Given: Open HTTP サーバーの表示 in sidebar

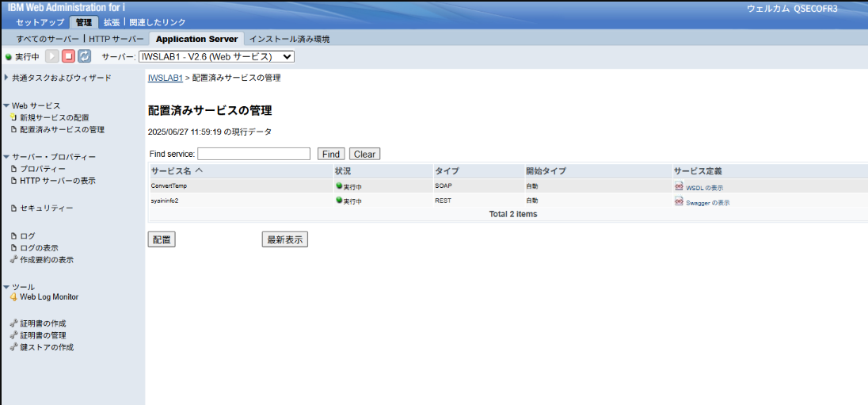Looking at the screenshot, I should pos(58,181).
